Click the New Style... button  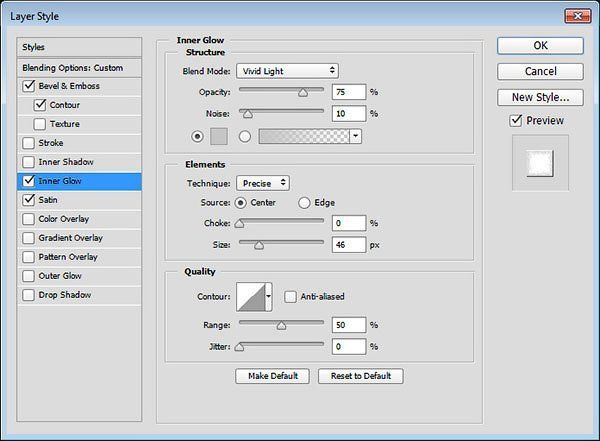(x=540, y=97)
